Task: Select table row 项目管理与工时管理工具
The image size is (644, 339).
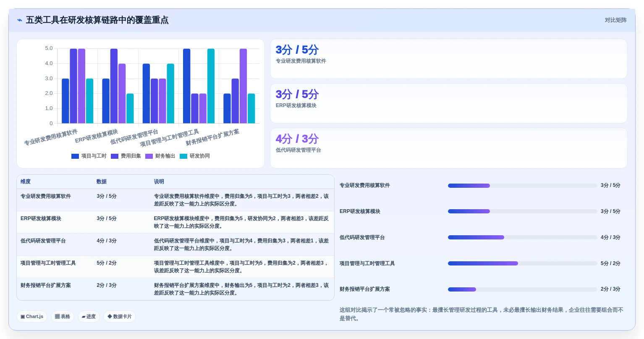Action: 175,267
